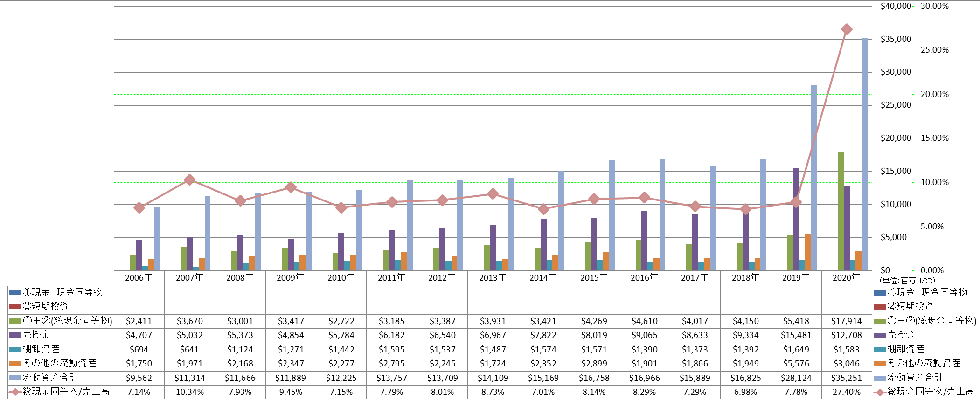980x400 pixels.
Task: Click the cell value $3,931
Action: (x=493, y=321)
